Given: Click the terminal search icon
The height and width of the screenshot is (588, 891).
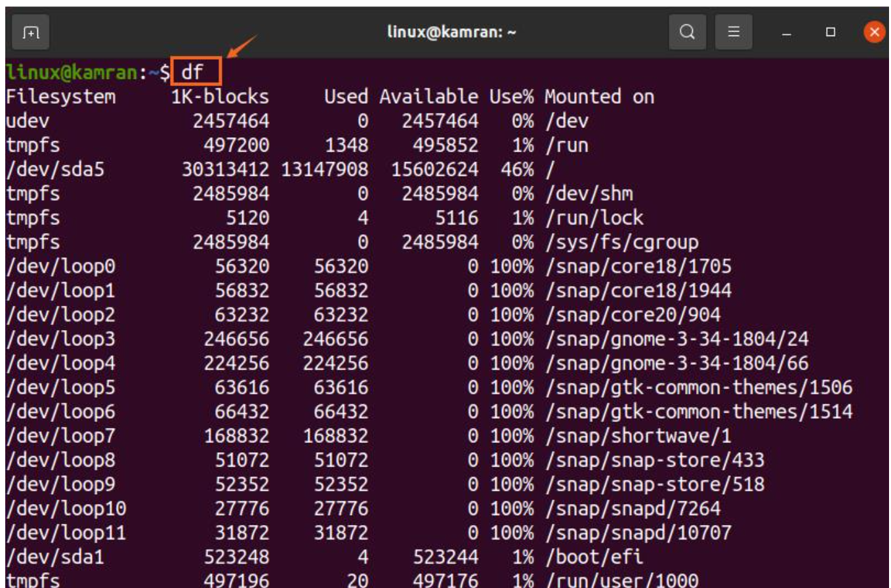Looking at the screenshot, I should pos(688,31).
